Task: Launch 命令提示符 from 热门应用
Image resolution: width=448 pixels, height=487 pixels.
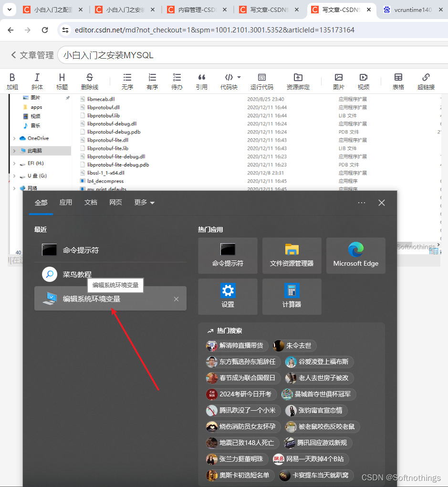Action: 228,256
